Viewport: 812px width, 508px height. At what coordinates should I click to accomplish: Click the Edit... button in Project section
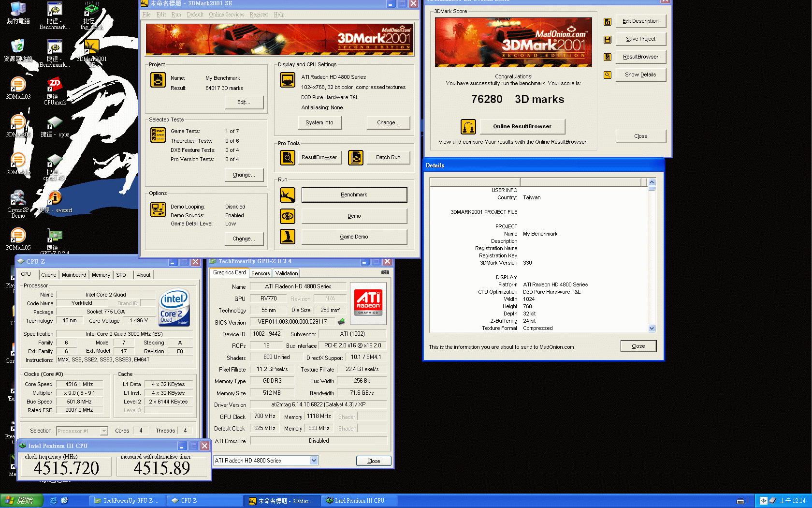[x=244, y=103]
